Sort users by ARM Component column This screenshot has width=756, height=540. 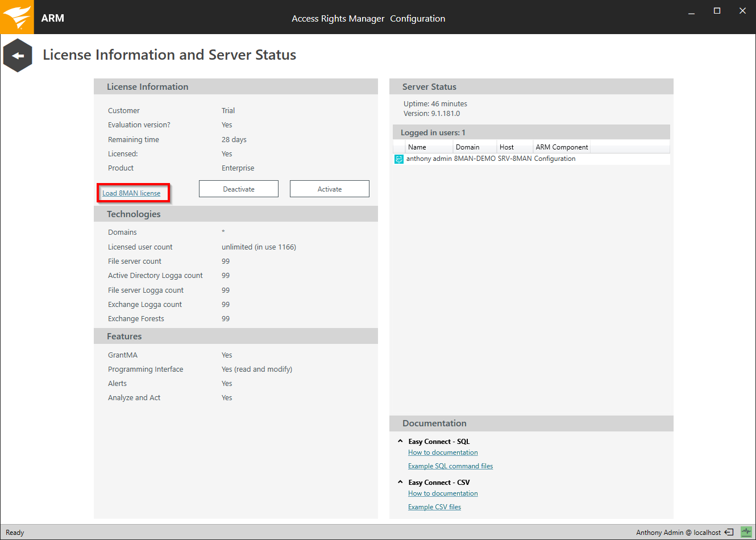tap(562, 147)
